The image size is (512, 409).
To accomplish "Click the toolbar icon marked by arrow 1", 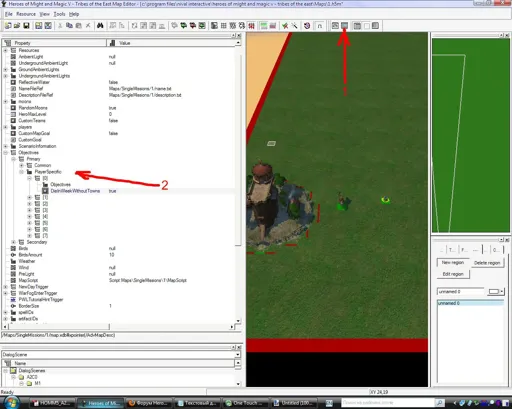I will [x=344, y=26].
